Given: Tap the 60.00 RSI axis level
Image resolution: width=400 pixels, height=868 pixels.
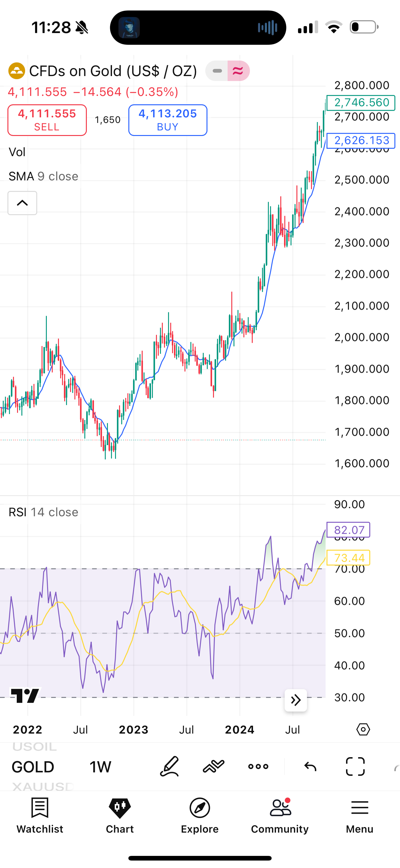Looking at the screenshot, I should click(349, 601).
